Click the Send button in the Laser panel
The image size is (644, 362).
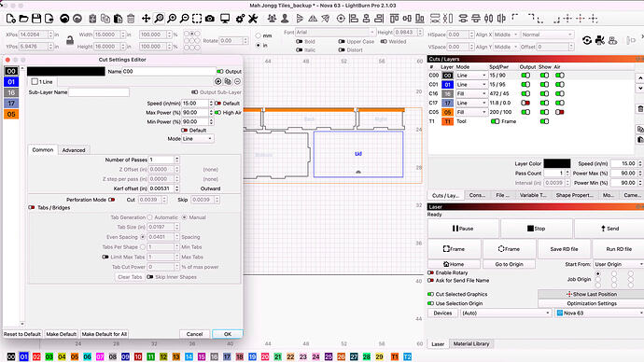(x=609, y=229)
